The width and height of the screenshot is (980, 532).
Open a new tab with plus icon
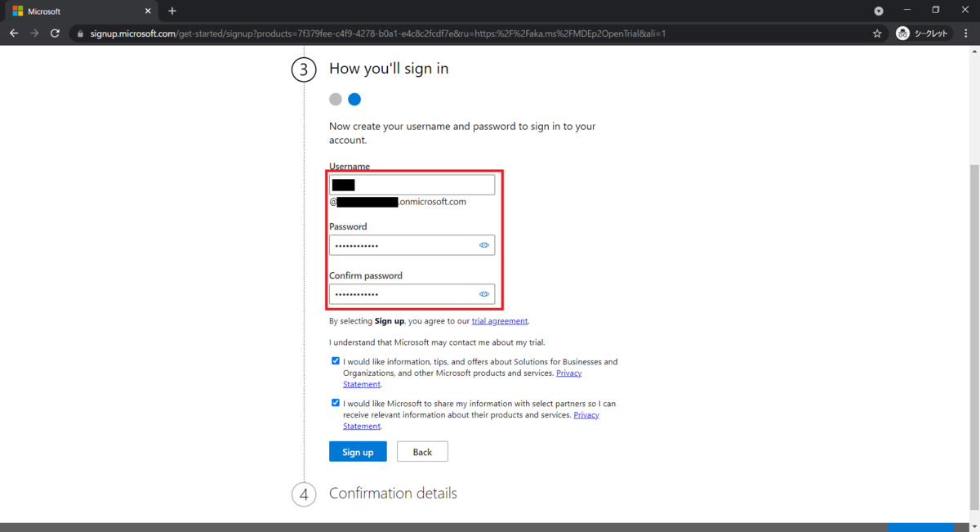pos(171,11)
